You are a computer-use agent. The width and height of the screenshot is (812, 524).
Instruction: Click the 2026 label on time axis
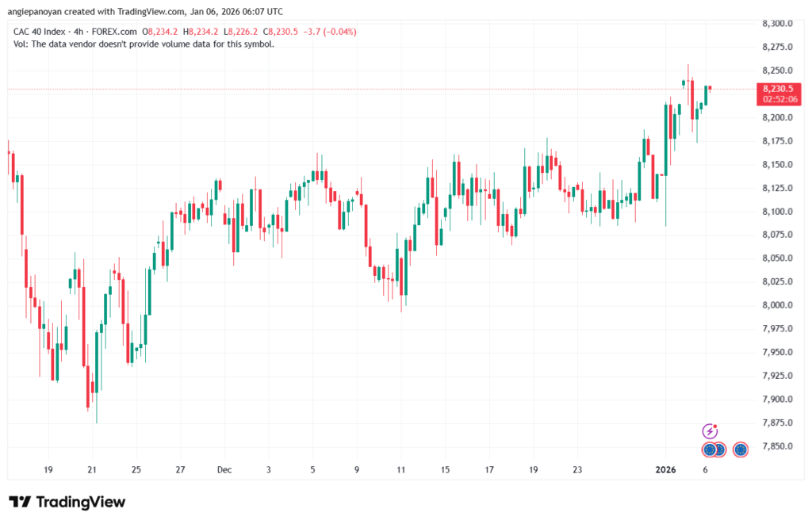(x=665, y=469)
